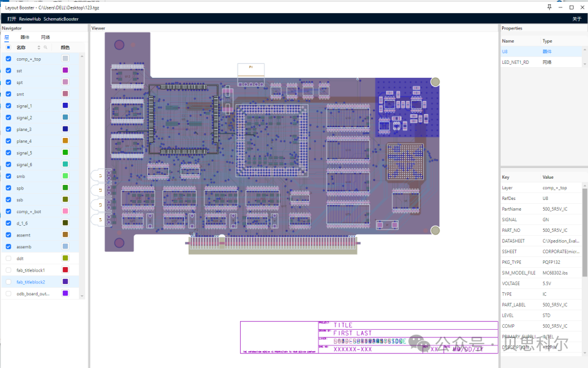Click the search icon in the Navigator panel
The height and width of the screenshot is (368, 588).
tap(46, 47)
